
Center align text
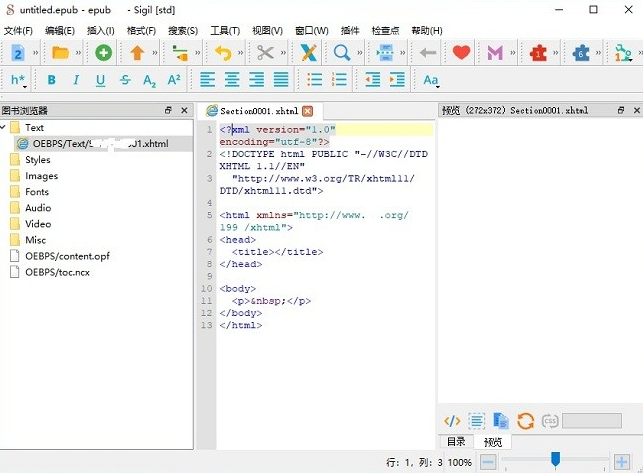[232, 80]
